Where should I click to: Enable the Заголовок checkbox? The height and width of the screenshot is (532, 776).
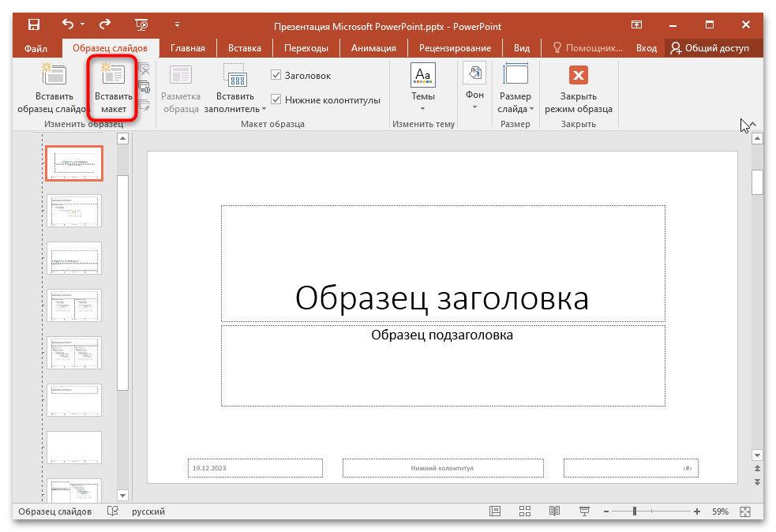click(x=276, y=75)
